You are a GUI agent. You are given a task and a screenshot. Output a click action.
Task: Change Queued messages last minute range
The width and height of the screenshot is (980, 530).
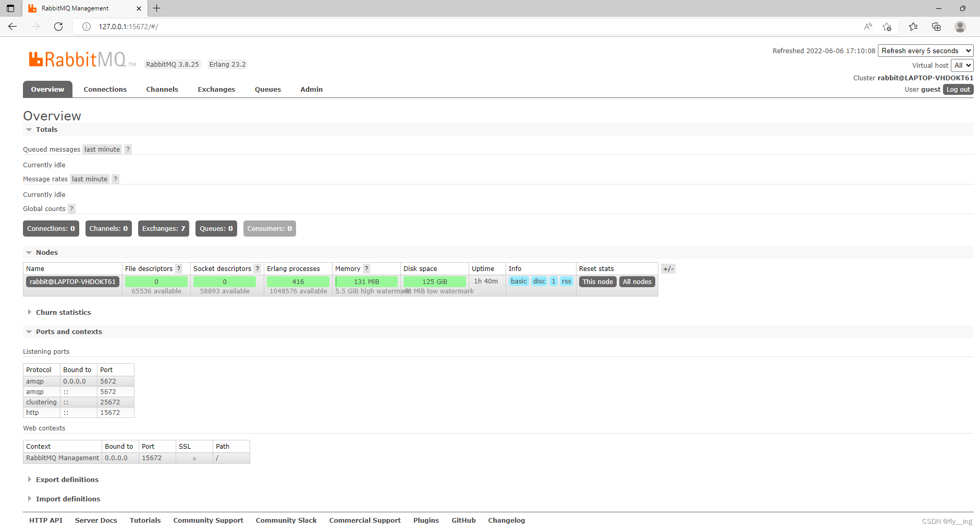102,150
